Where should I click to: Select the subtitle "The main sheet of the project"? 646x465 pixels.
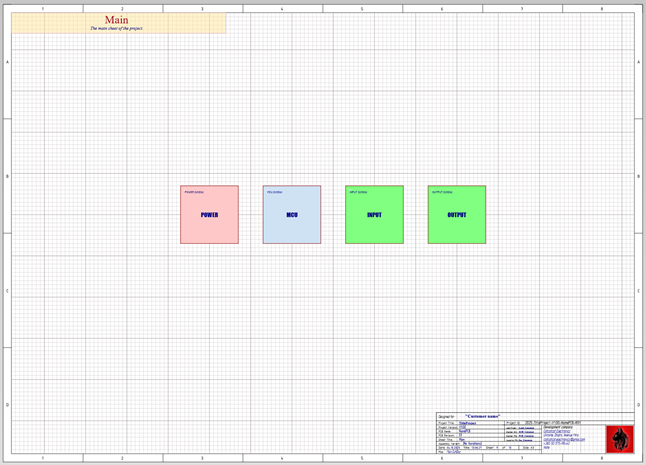(x=117, y=28)
